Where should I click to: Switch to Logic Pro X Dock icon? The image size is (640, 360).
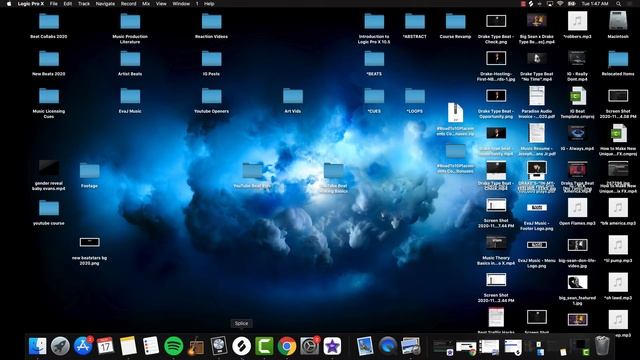219,346
